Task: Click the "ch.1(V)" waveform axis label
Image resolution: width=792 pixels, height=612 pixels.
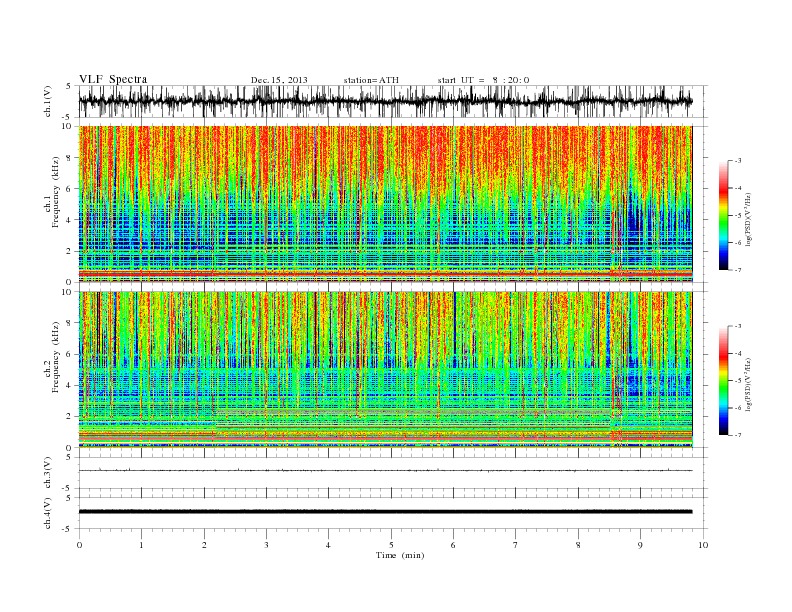Action: point(47,101)
